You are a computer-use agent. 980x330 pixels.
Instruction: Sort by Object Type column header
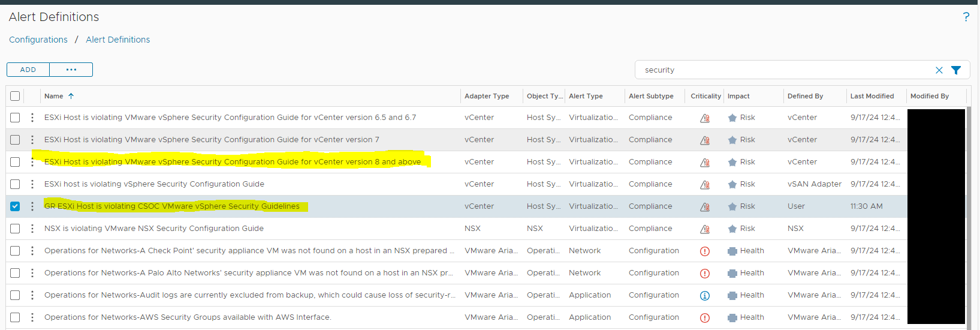[x=544, y=96]
